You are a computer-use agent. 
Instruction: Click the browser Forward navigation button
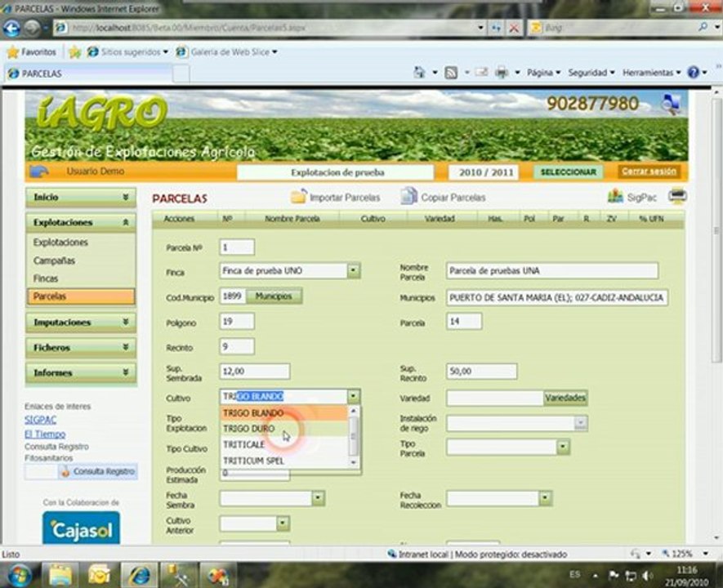point(33,28)
